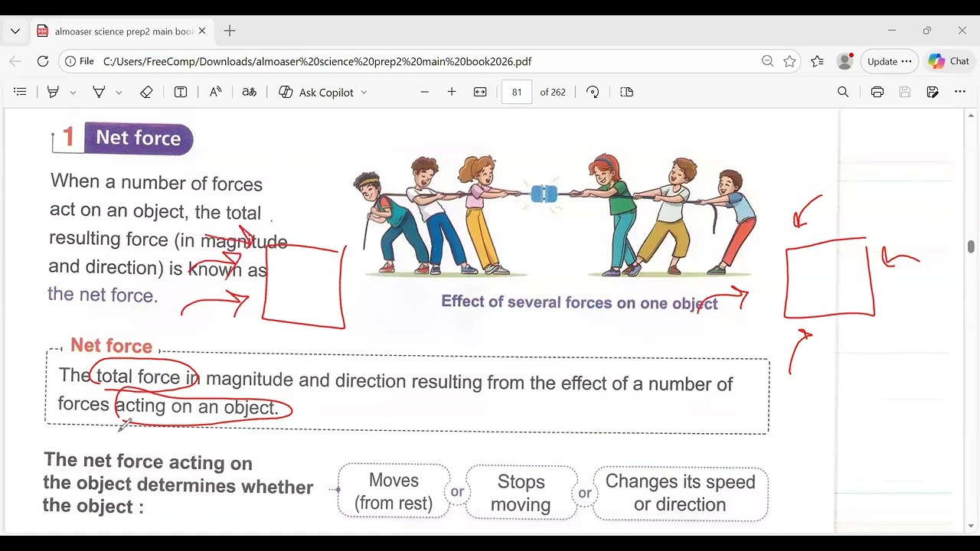The image size is (980, 551).
Task: Open the browser profile avatar
Action: point(844,61)
